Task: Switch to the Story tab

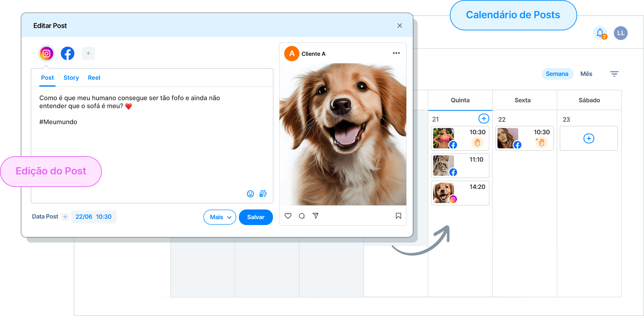Action: (x=71, y=78)
